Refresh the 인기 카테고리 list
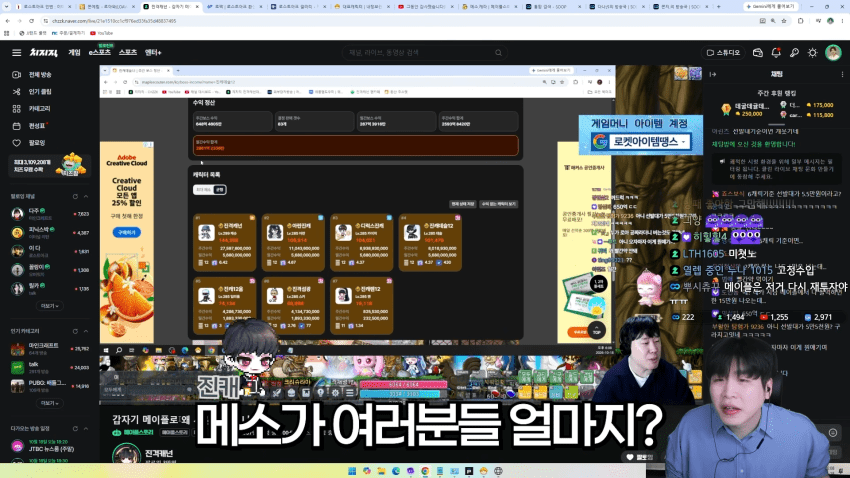The height and width of the screenshot is (478, 850). (x=75, y=331)
